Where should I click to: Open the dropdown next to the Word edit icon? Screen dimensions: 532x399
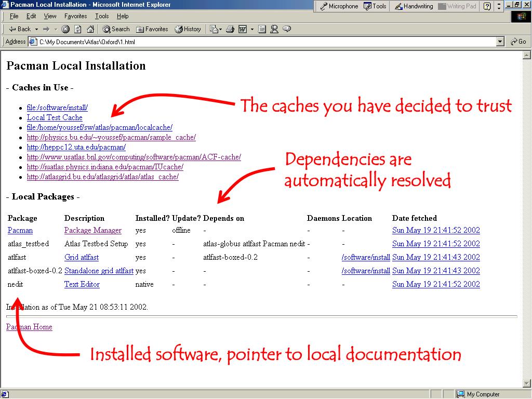252,29
